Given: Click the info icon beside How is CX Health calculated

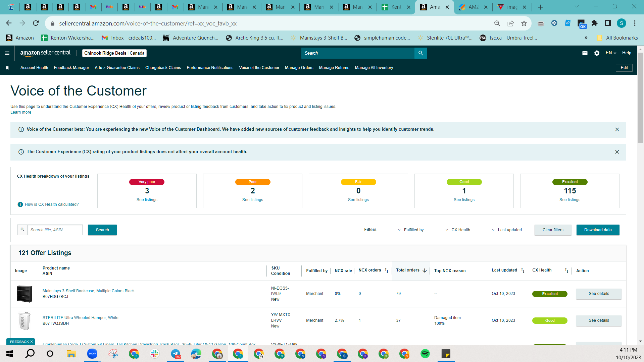Looking at the screenshot, I should click(x=20, y=204).
